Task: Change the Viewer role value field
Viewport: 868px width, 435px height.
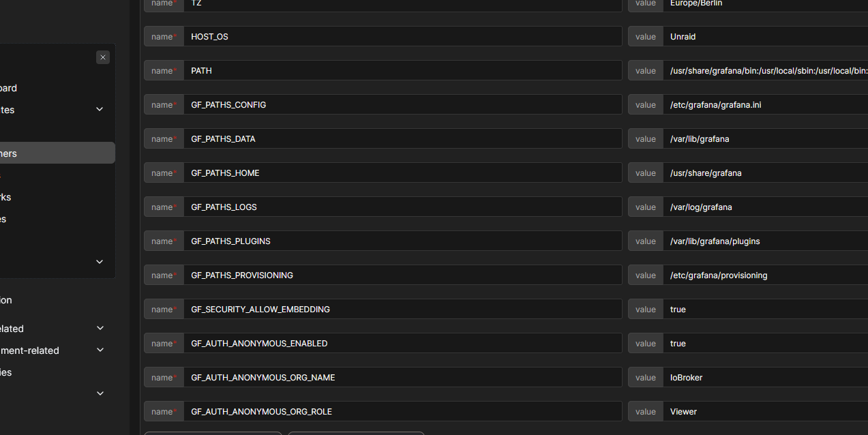Action: (x=764, y=412)
